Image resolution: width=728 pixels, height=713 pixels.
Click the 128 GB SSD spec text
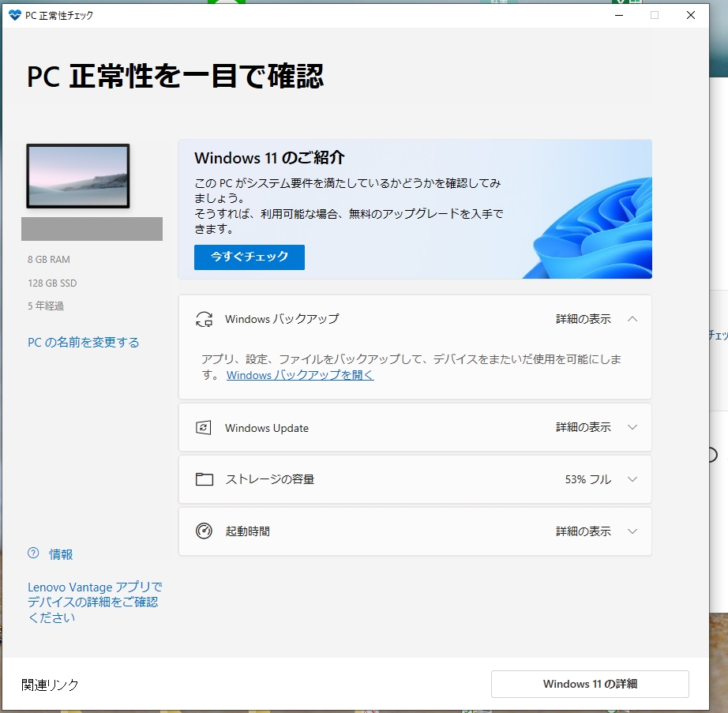click(x=52, y=283)
